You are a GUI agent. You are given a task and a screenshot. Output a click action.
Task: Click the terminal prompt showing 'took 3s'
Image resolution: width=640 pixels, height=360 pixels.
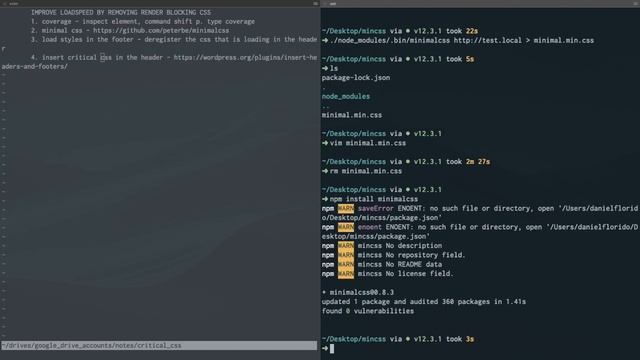(398, 340)
